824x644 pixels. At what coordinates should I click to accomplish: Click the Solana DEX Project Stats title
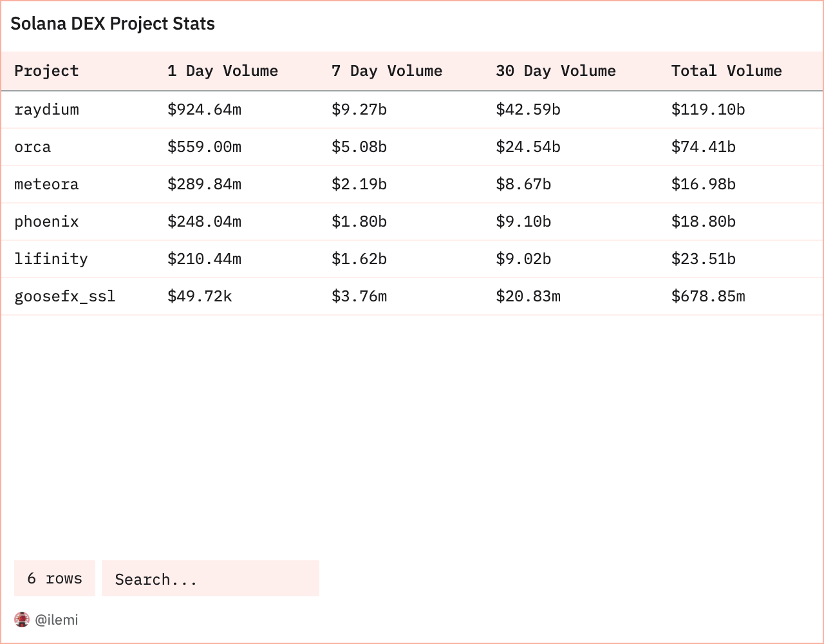click(x=112, y=24)
